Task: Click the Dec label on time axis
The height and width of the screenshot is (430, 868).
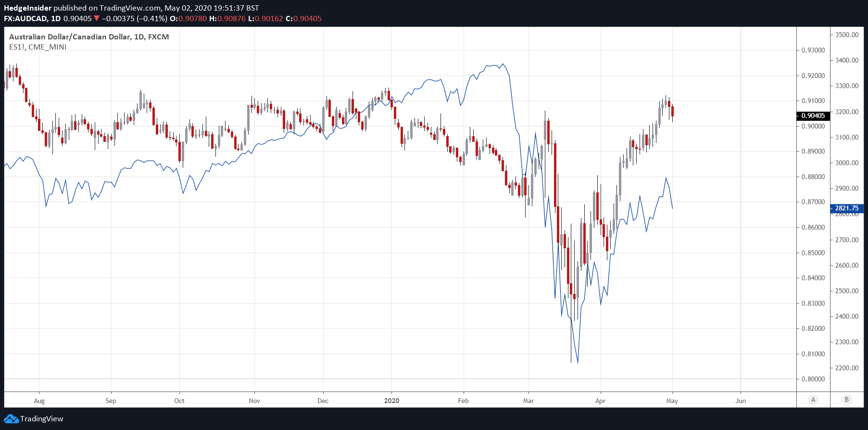Action: coord(323,401)
